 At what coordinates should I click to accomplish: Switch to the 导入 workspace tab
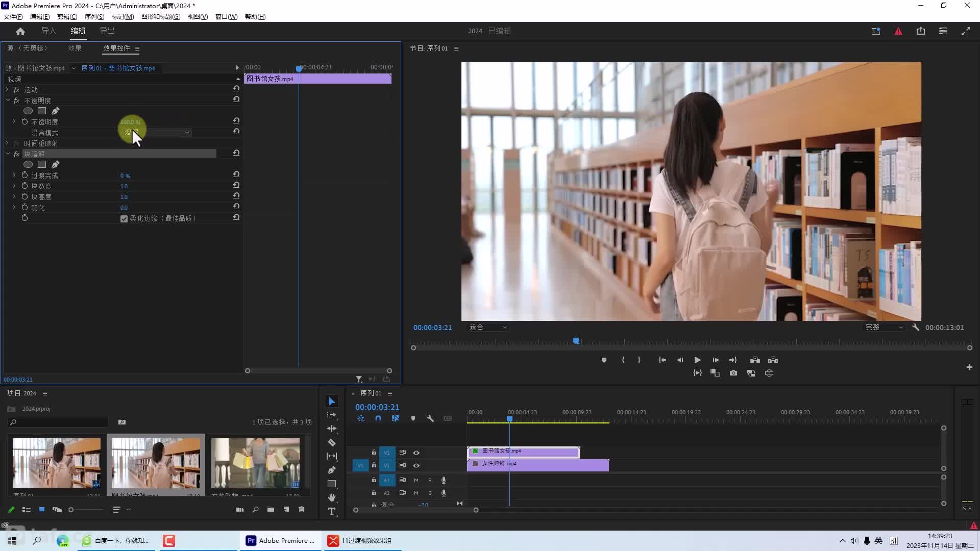click(48, 31)
